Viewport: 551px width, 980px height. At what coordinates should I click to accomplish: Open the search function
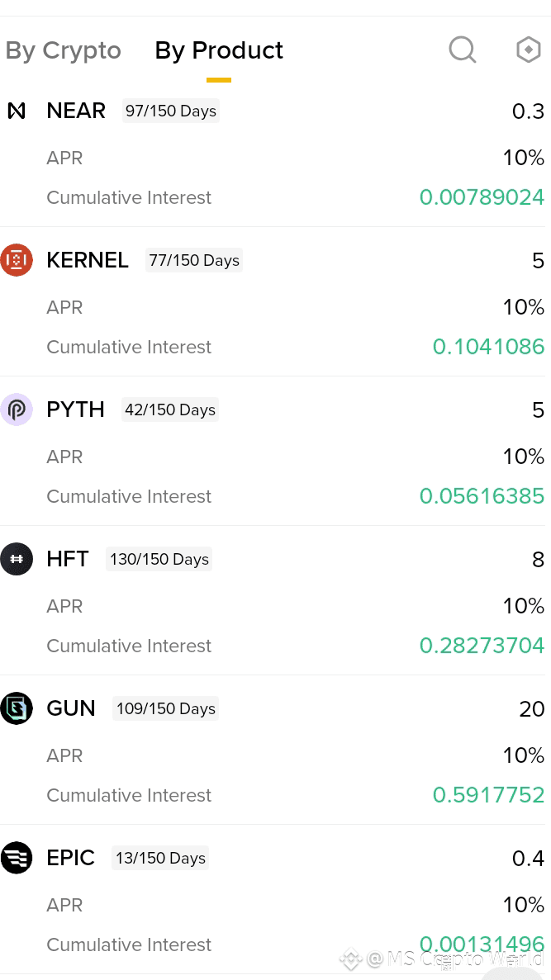(x=462, y=50)
